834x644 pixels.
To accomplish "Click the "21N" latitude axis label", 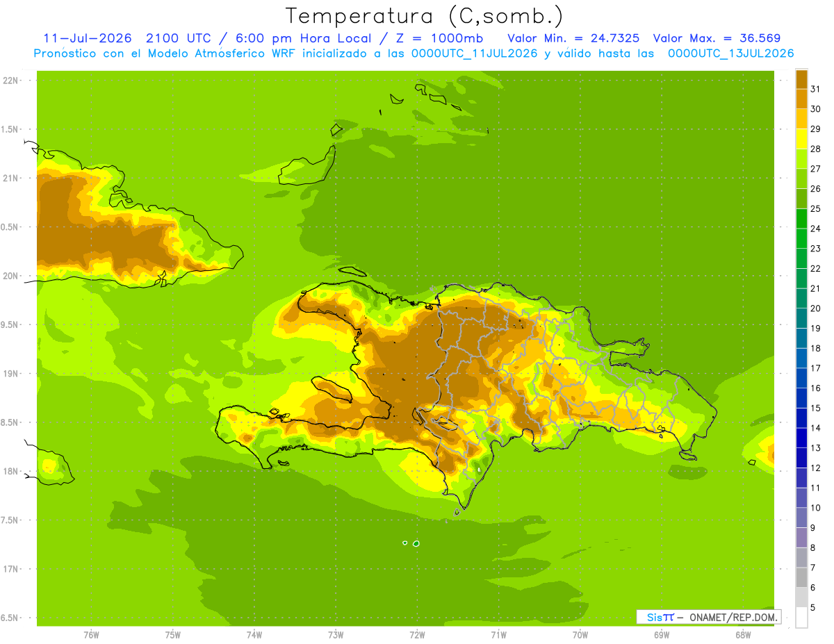I will click(10, 179).
